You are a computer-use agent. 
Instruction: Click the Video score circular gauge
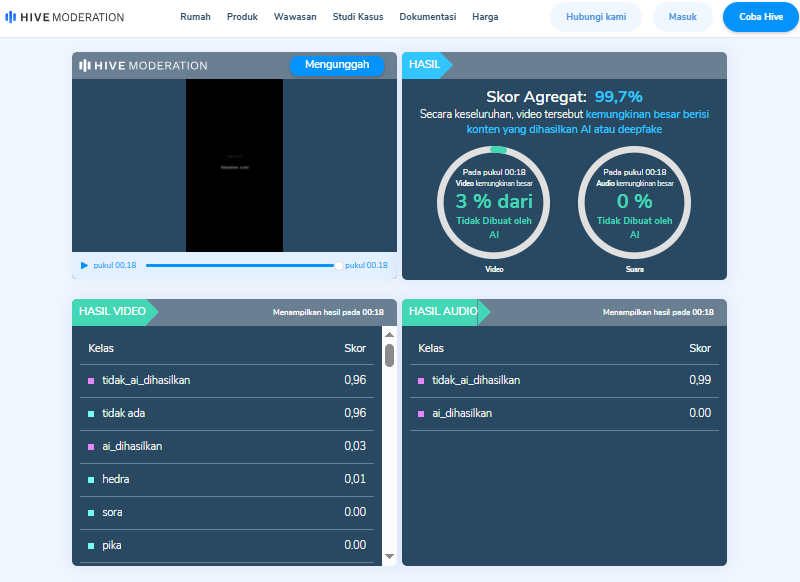point(493,203)
